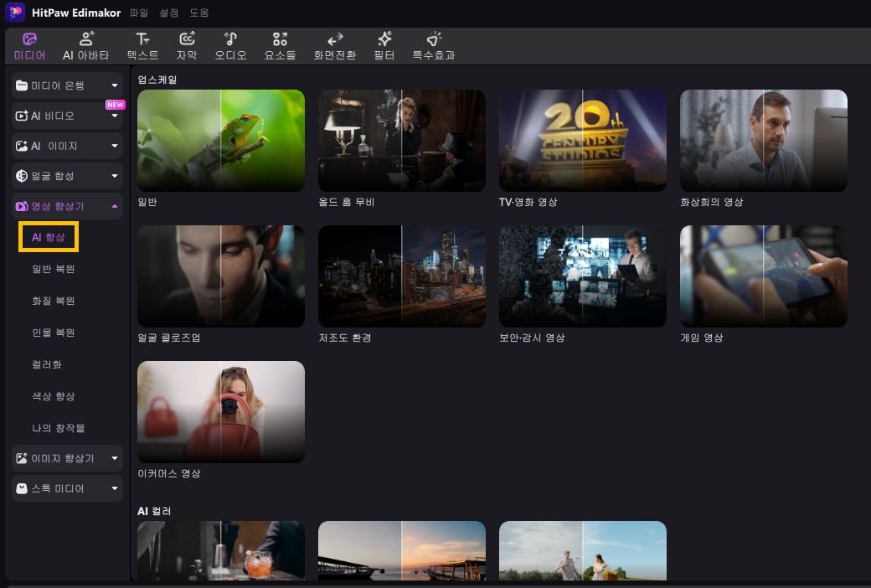
Task: Open the 화면전환 transitions panel
Action: point(334,46)
